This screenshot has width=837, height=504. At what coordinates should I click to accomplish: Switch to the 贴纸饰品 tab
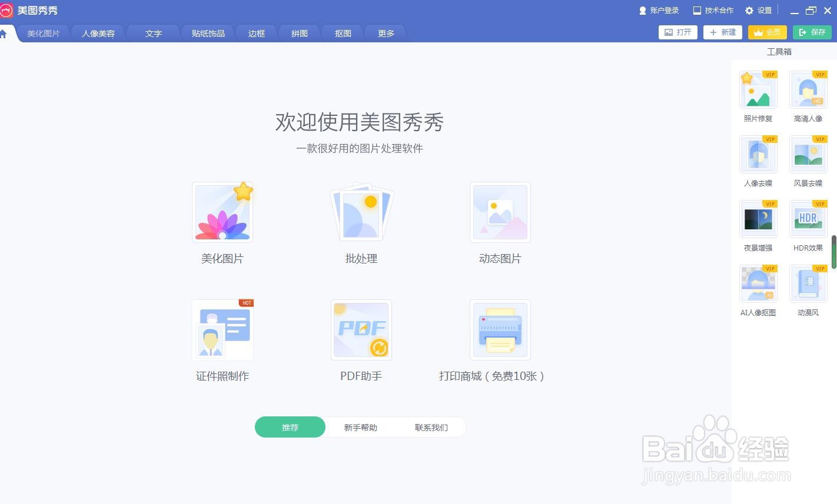coord(207,33)
